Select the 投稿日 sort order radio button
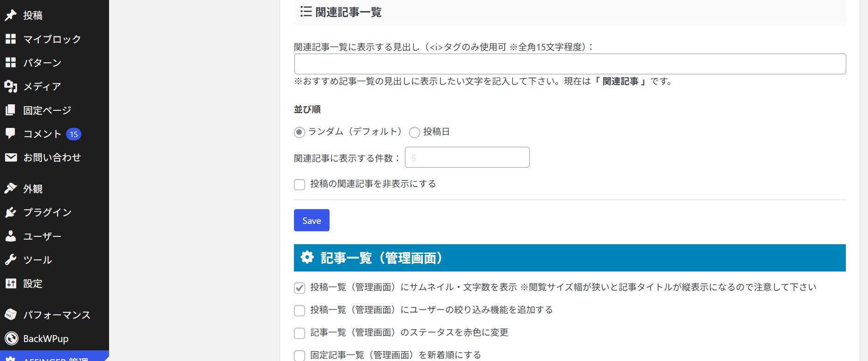 415,132
